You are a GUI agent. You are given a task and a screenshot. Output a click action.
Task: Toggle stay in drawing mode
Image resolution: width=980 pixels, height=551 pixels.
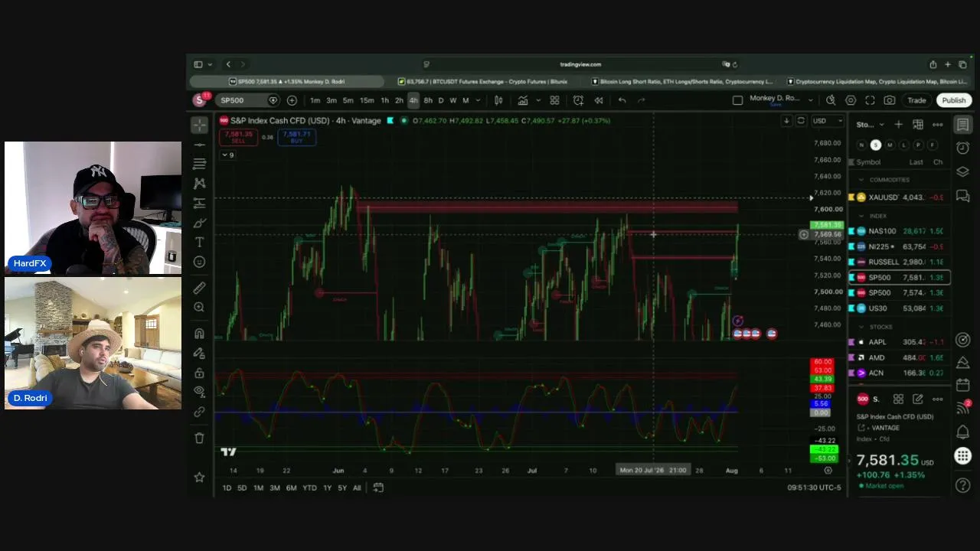(200, 354)
